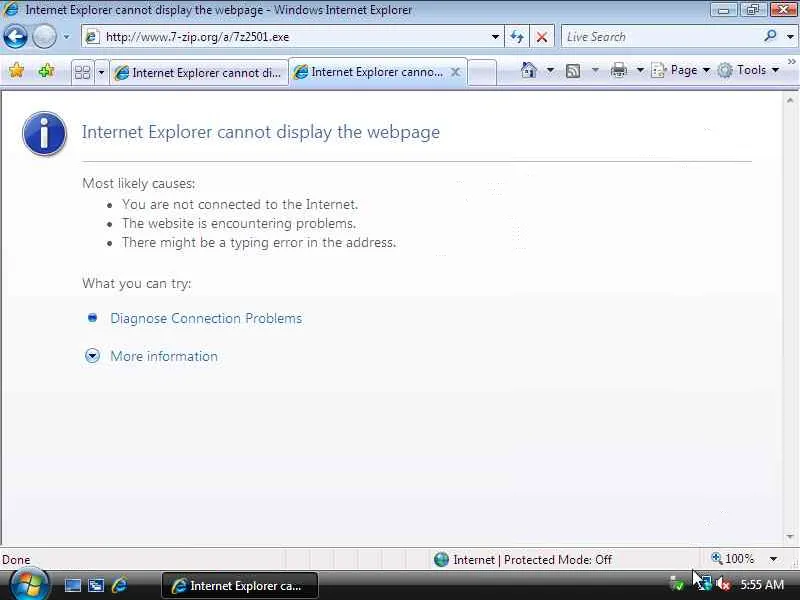This screenshot has height=600, width=800.
Task: Refresh the page using the Refresh icon
Action: click(517, 37)
